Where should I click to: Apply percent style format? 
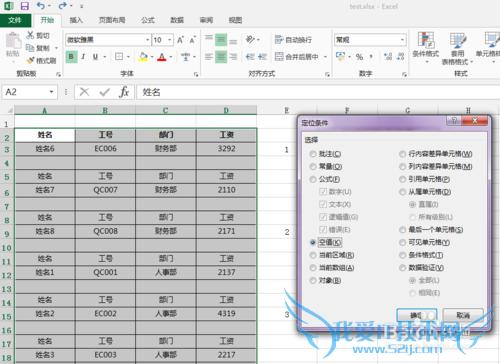359,57
